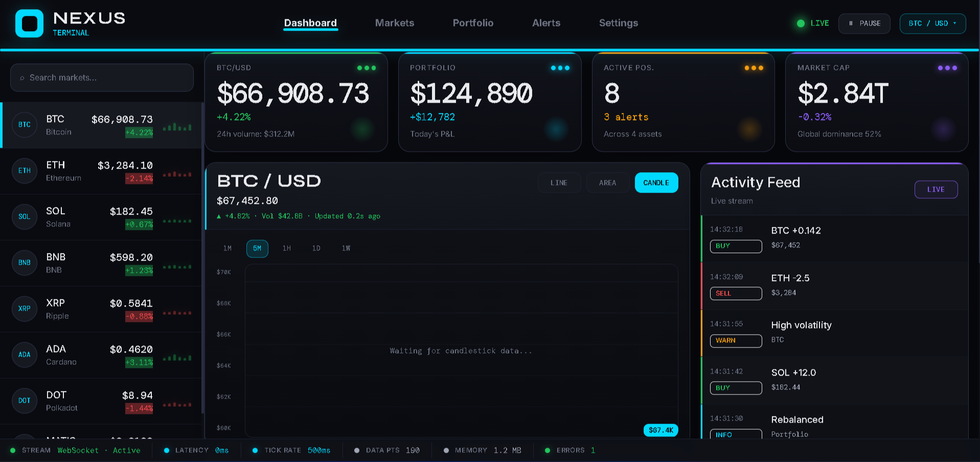Select the Solana row price $182.45
980x462 pixels.
131,212
